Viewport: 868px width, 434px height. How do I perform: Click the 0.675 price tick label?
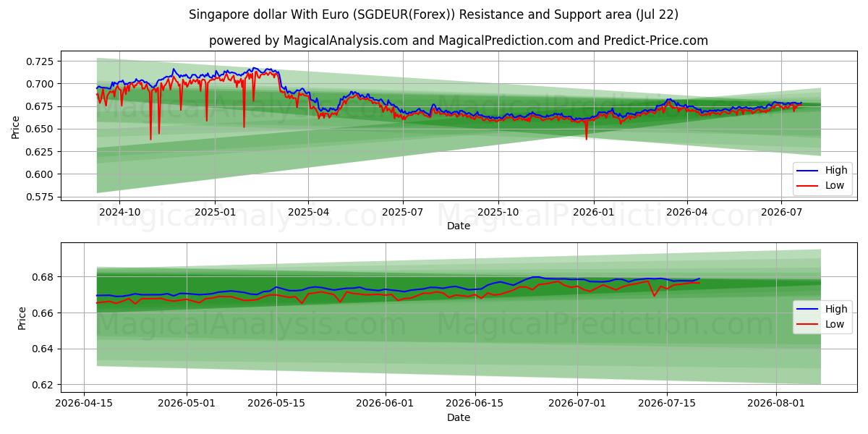tap(41, 106)
